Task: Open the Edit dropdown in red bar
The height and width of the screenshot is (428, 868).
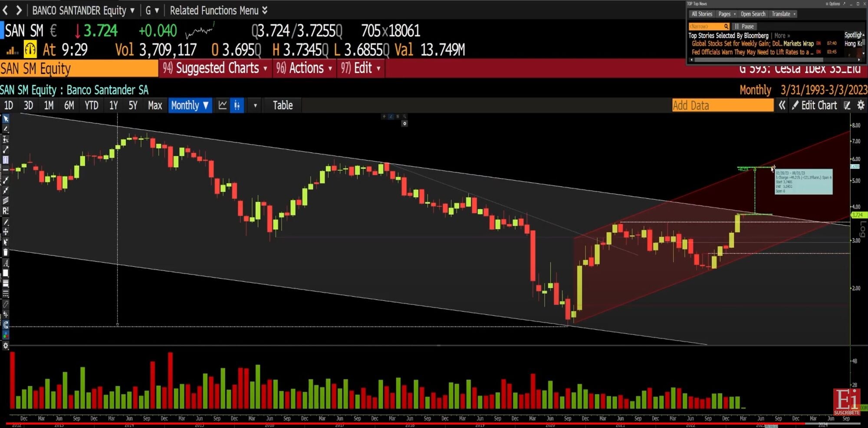Action: tap(360, 68)
